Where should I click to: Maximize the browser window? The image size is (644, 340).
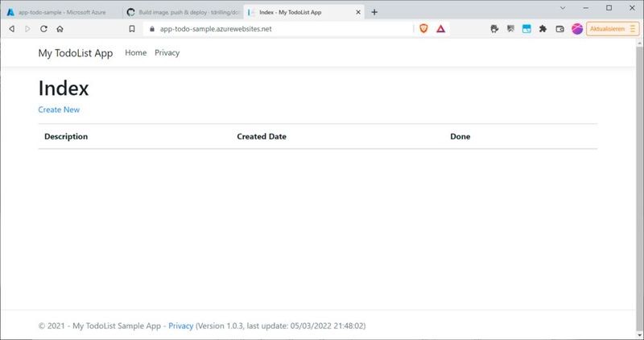click(x=609, y=8)
